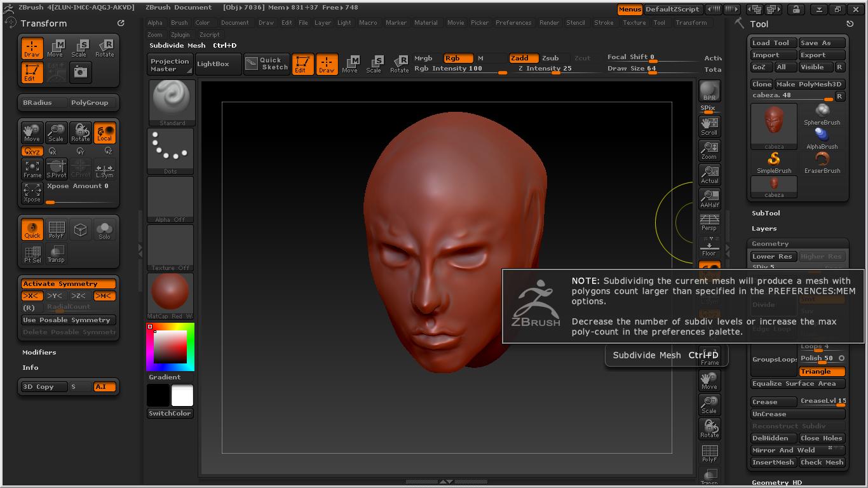Expand the Info section

click(x=31, y=368)
